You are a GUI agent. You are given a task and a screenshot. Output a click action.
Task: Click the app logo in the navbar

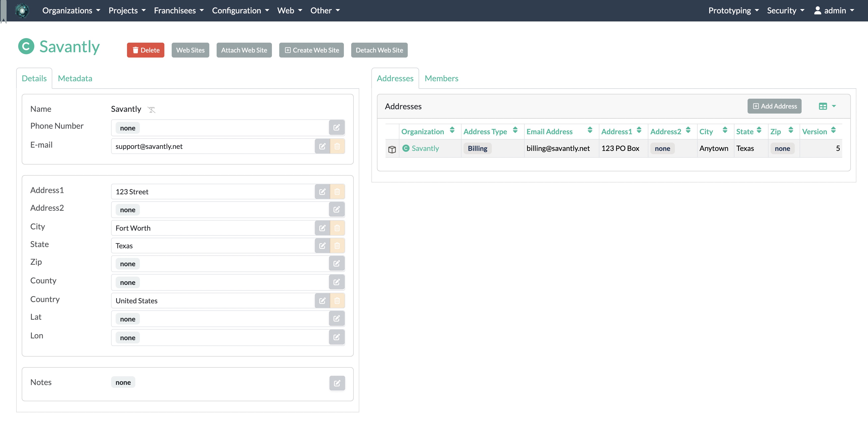[x=22, y=10]
